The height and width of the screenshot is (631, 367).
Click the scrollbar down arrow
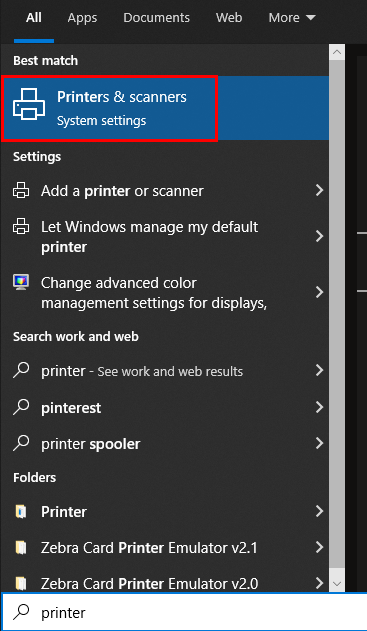[x=337, y=584]
